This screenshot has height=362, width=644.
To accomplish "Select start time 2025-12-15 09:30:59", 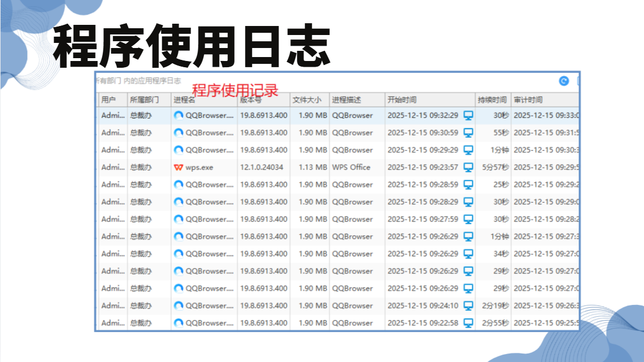I will click(423, 133).
